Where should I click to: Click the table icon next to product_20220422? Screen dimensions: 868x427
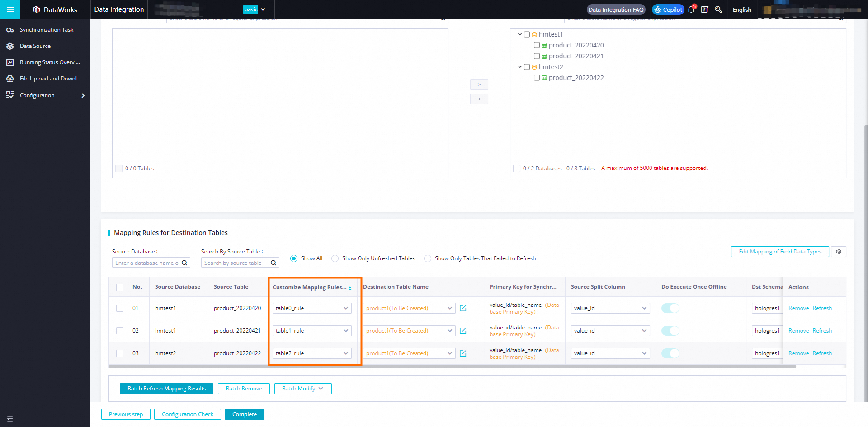coord(544,78)
